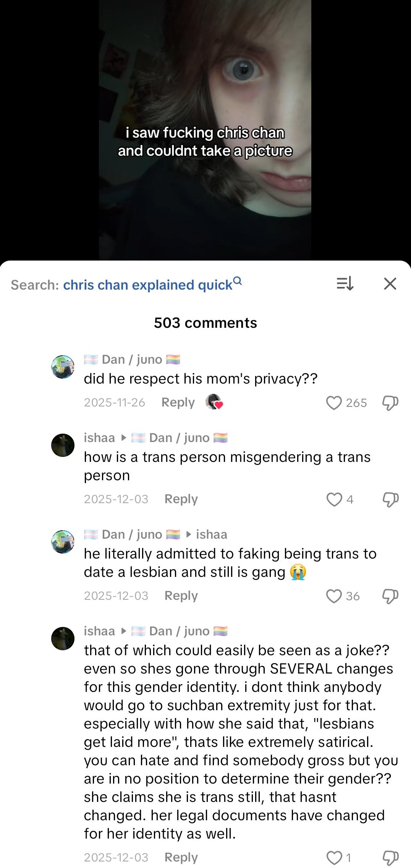Tap the creator-liked avatar badge beside Reply
This screenshot has height=868, width=411.
214,402
